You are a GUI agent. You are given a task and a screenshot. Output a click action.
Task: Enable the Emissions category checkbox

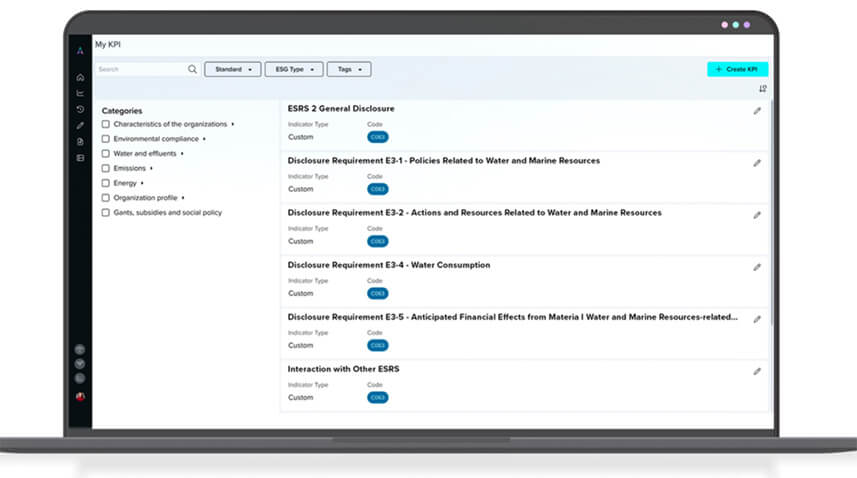(106, 169)
